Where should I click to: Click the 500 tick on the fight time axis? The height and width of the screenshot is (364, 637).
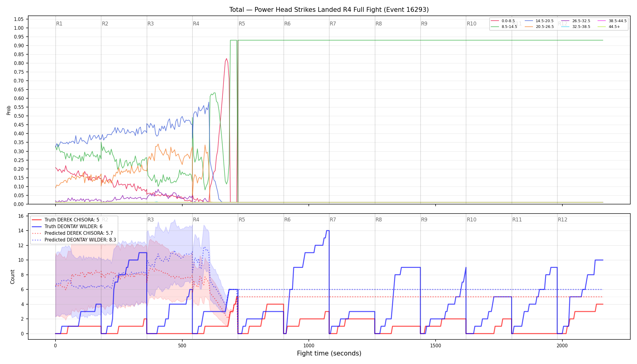(182, 345)
